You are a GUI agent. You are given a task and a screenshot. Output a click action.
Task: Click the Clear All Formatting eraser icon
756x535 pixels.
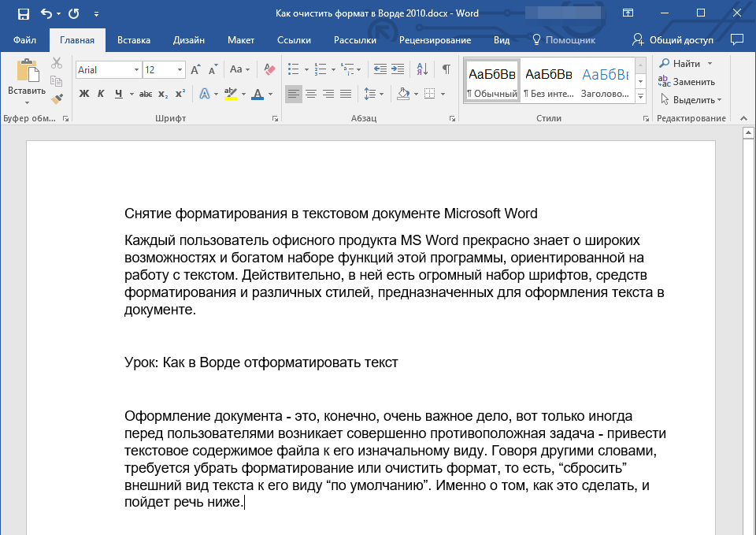point(270,69)
